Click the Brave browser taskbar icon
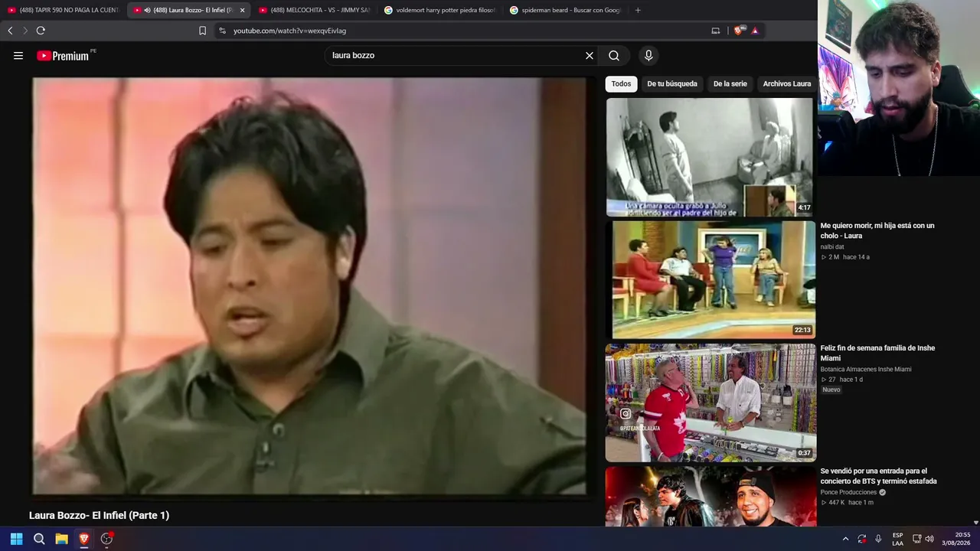Screen dimensions: 980x551 pos(84,539)
